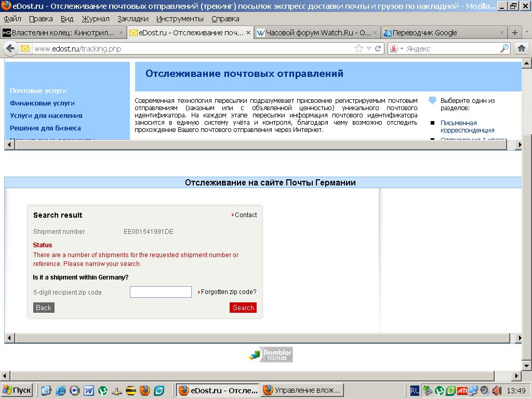532x399 pixels.
Task: Open the URL history dropdown arrow
Action: pyautogui.click(x=369, y=48)
